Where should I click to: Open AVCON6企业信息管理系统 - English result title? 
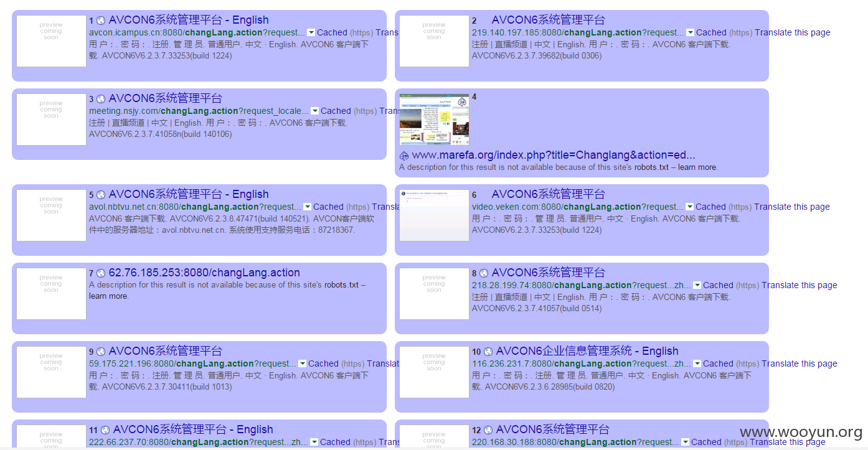pyautogui.click(x=587, y=352)
